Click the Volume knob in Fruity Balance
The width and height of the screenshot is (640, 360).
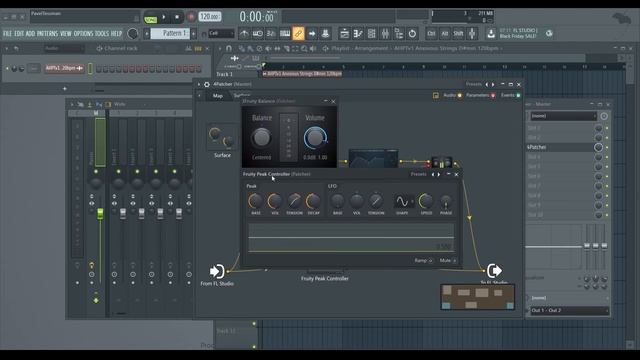(x=315, y=138)
